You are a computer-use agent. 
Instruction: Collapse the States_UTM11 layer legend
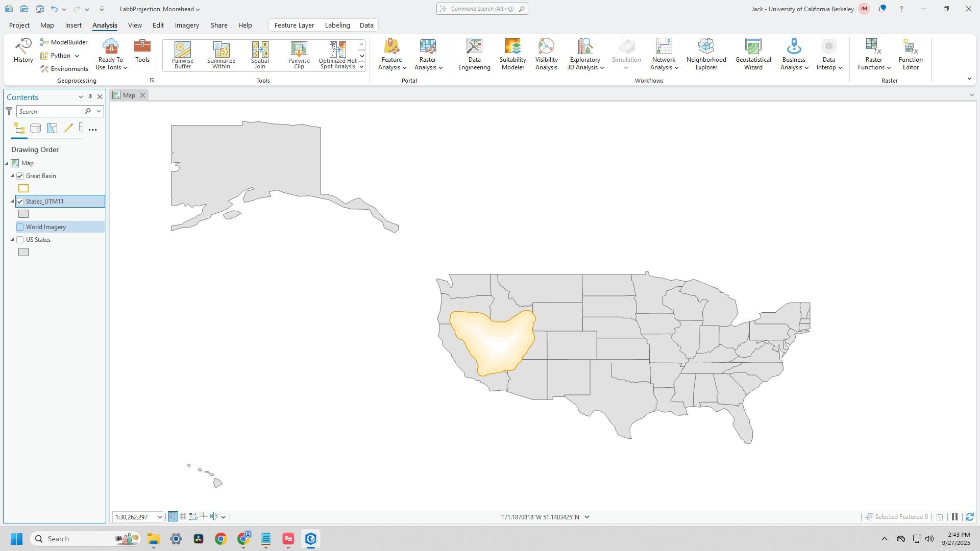tap(13, 202)
